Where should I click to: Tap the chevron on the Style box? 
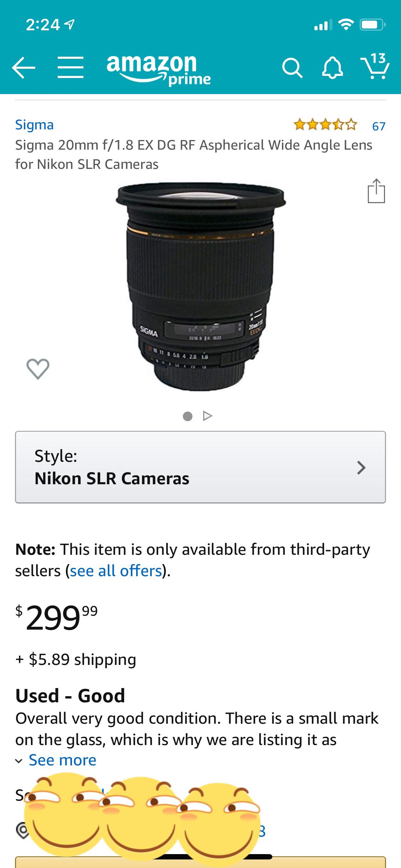[x=361, y=467]
